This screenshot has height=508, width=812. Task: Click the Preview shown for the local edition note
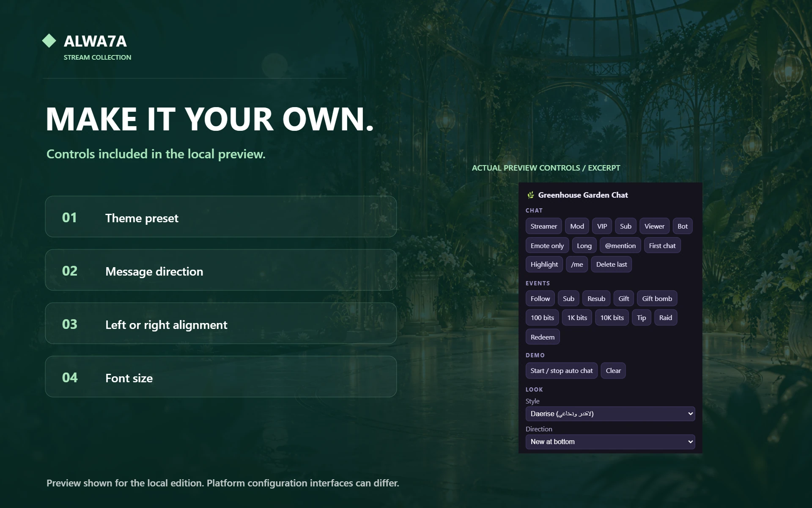tap(223, 483)
